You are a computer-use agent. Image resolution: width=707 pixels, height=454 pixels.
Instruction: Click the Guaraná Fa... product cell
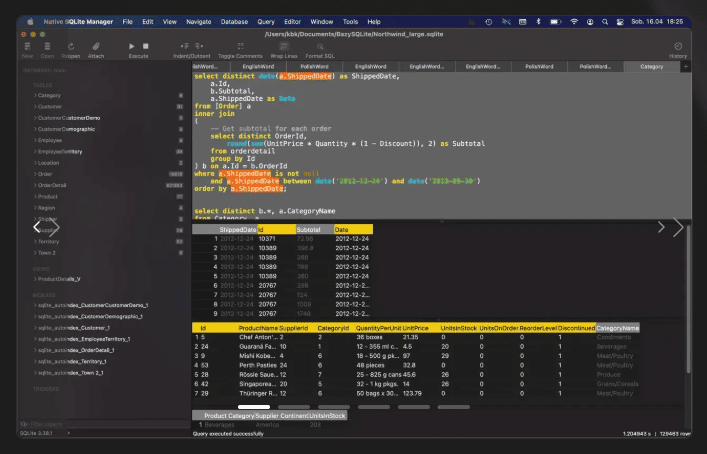(258, 347)
